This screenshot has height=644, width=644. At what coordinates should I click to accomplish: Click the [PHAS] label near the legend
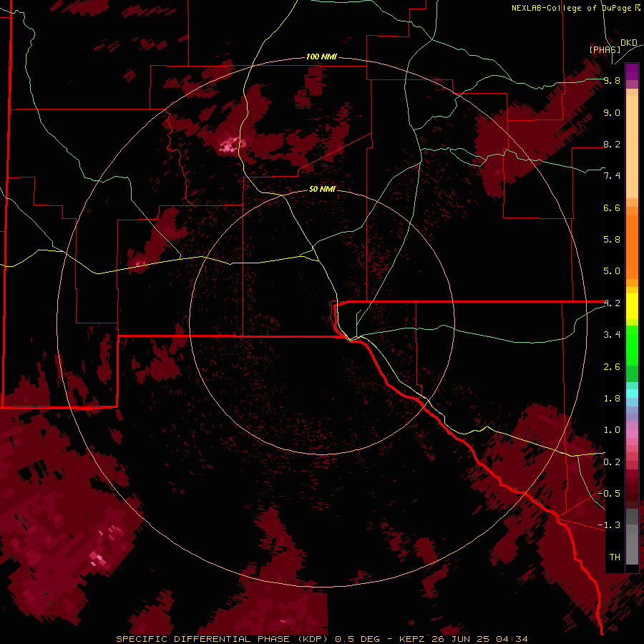[605, 49]
